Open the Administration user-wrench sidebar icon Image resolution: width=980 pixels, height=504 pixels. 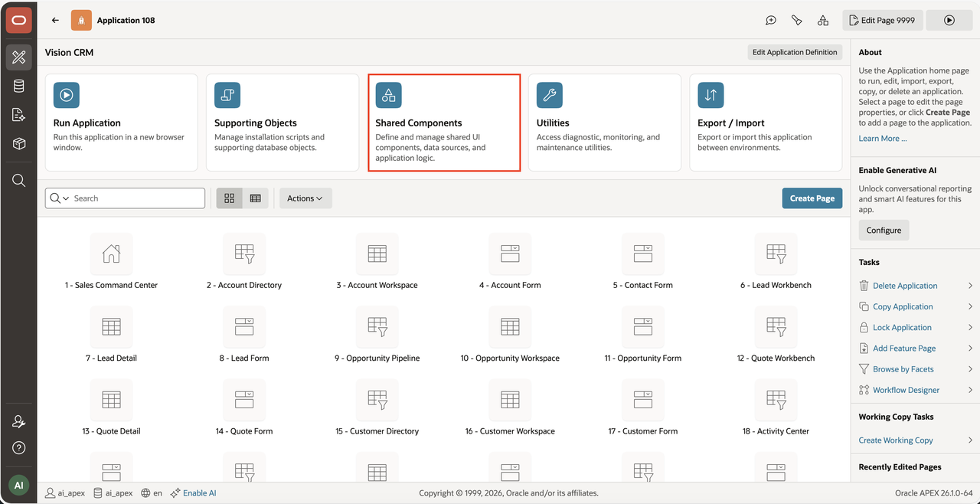pos(18,422)
